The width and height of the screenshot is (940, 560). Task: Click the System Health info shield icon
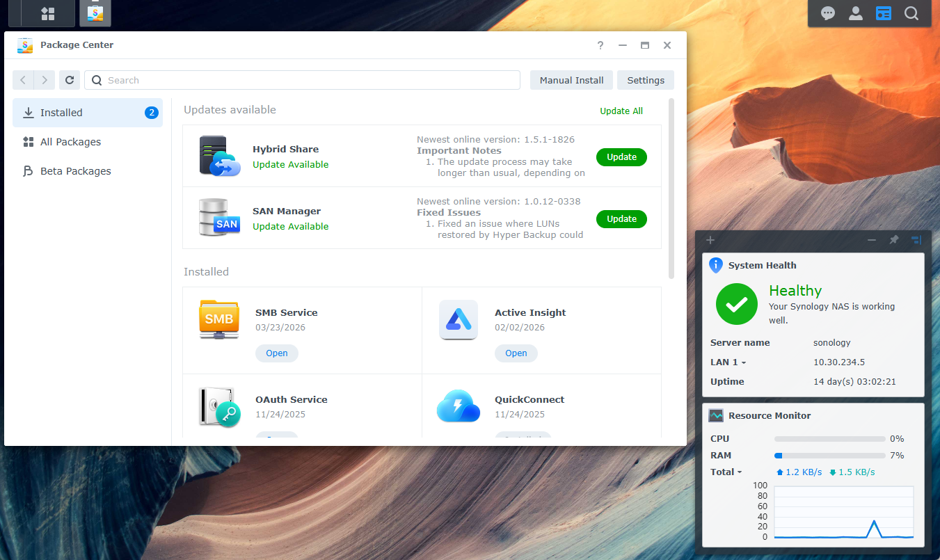(x=716, y=265)
